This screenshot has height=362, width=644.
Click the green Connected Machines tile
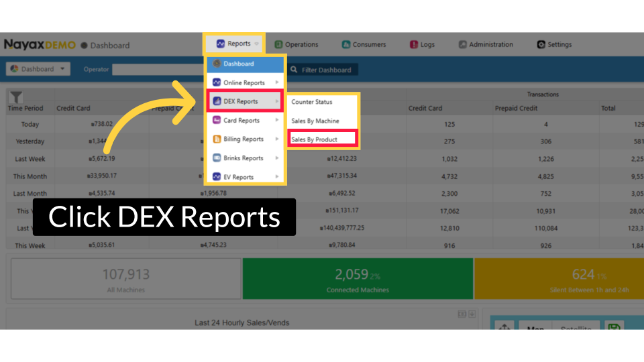[x=357, y=278]
